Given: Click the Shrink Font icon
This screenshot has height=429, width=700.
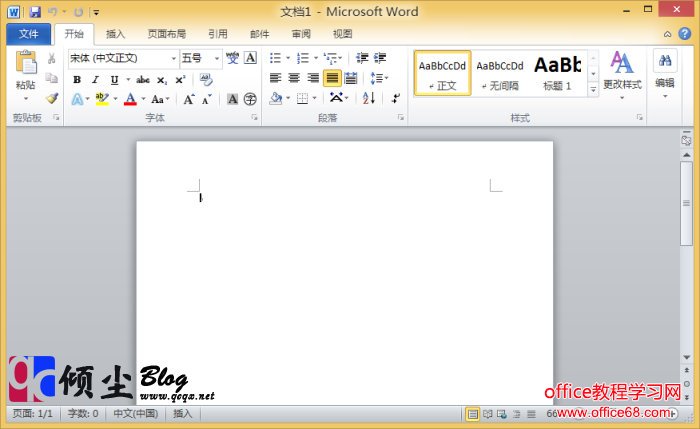Looking at the screenshot, I should pyautogui.click(x=207, y=100).
